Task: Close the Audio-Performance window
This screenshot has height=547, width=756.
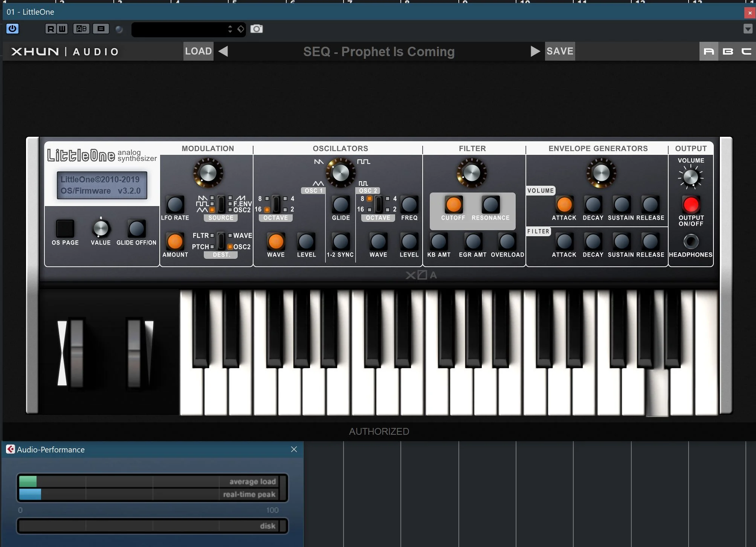Action: pos(294,449)
